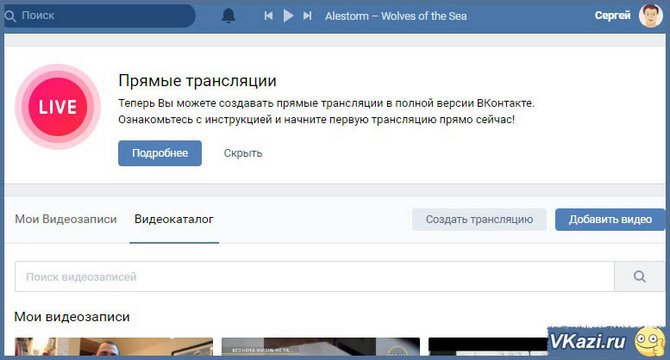Skip to the previous audio track

click(x=268, y=16)
